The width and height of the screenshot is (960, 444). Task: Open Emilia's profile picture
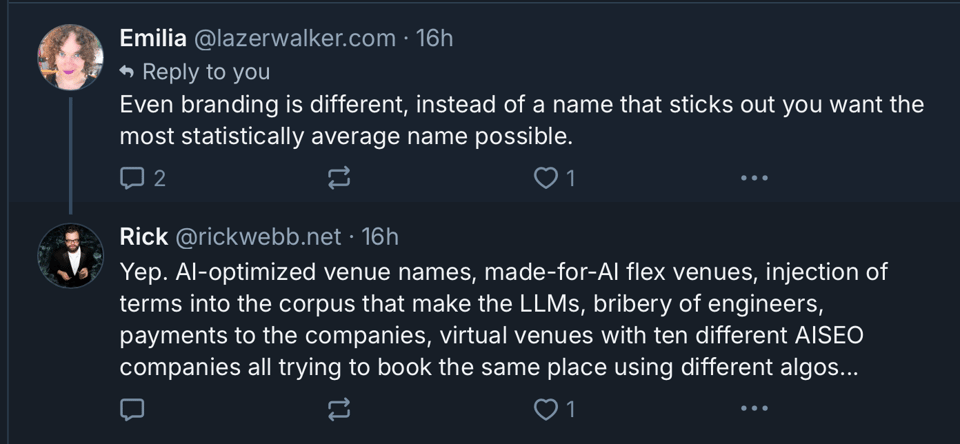point(71,58)
